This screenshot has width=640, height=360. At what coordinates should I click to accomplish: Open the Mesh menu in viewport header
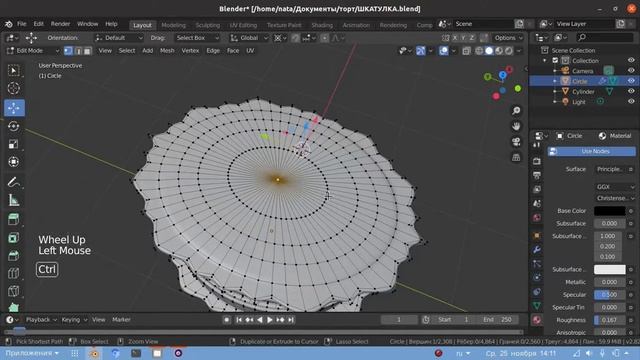click(x=167, y=51)
